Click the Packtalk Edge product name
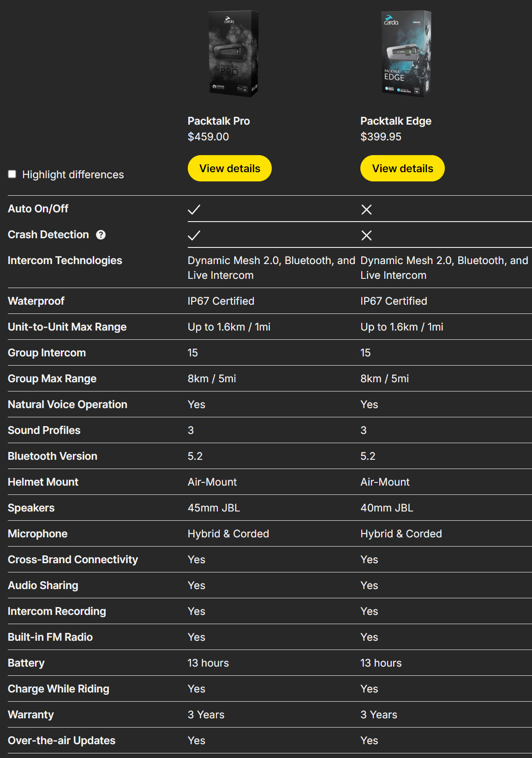 [396, 121]
